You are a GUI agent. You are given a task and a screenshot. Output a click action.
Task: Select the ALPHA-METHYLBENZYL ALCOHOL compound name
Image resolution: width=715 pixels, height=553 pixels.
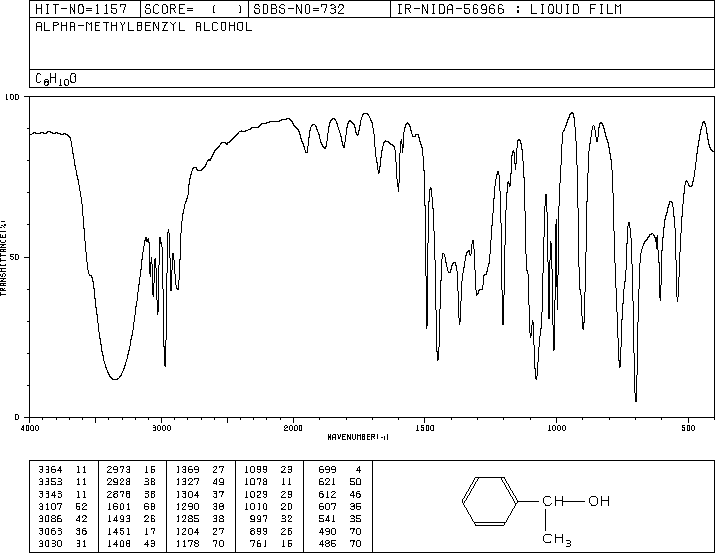(143, 27)
